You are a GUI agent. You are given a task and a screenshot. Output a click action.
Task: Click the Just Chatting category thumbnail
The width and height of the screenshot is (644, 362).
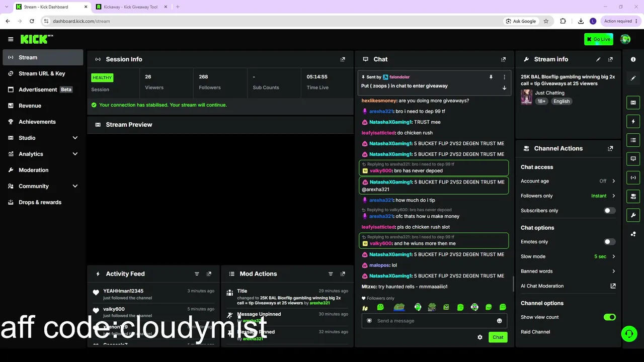pyautogui.click(x=526, y=97)
